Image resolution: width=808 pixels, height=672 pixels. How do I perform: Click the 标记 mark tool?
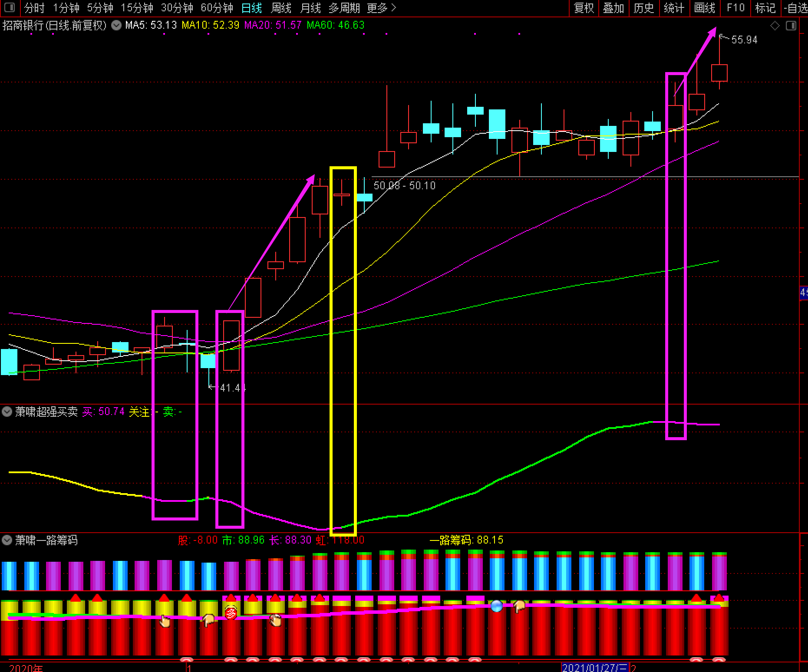pyautogui.click(x=765, y=8)
